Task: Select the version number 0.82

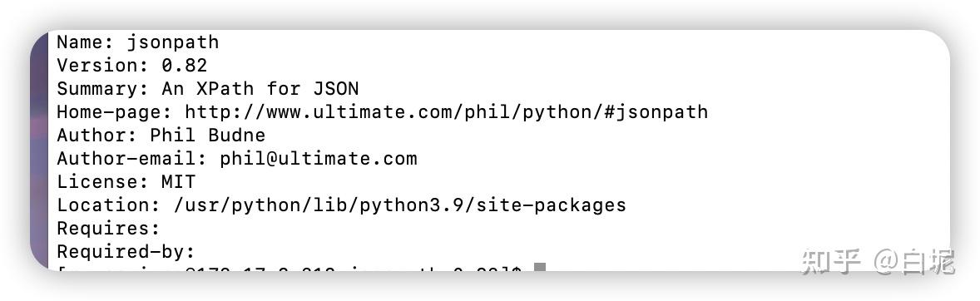Action: point(185,65)
